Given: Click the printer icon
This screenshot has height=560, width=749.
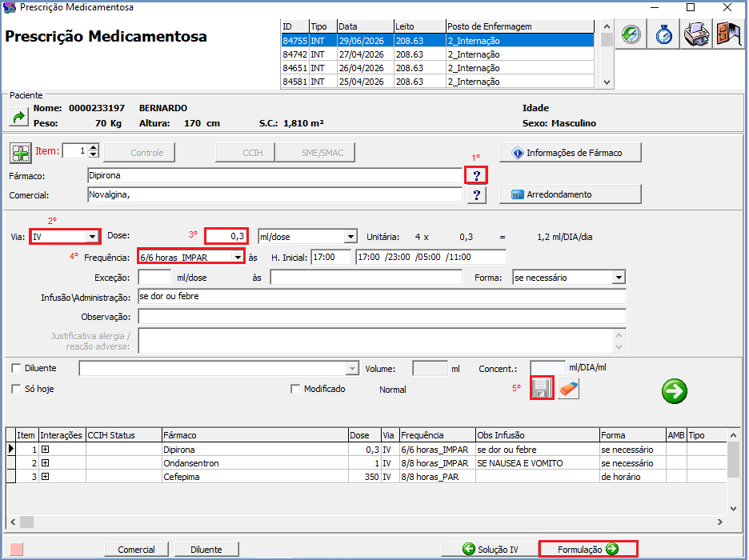Looking at the screenshot, I should coord(696,34).
